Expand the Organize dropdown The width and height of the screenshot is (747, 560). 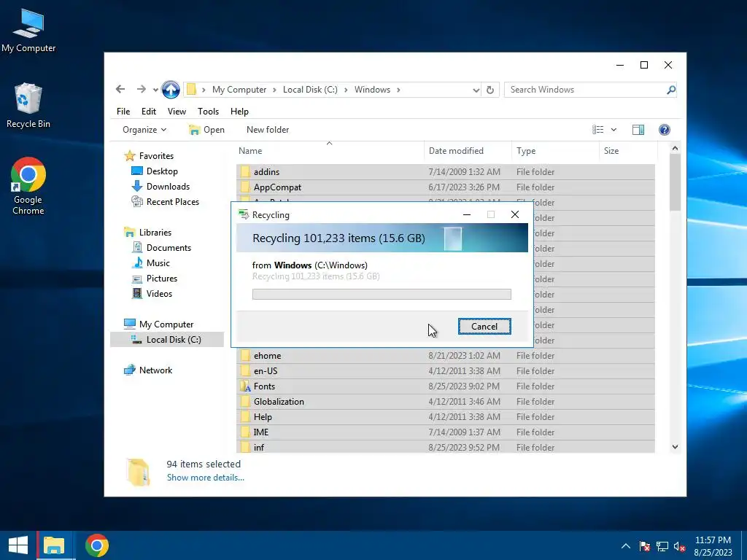point(144,130)
